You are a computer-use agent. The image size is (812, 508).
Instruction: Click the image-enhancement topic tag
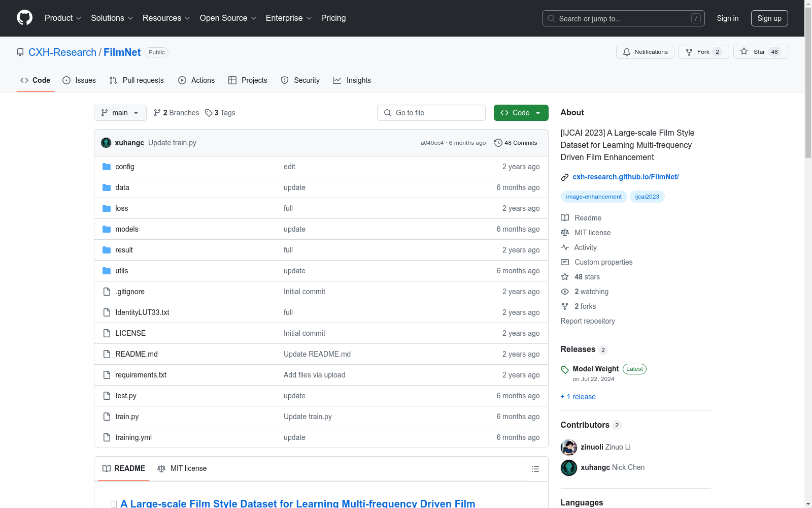pyautogui.click(x=594, y=197)
